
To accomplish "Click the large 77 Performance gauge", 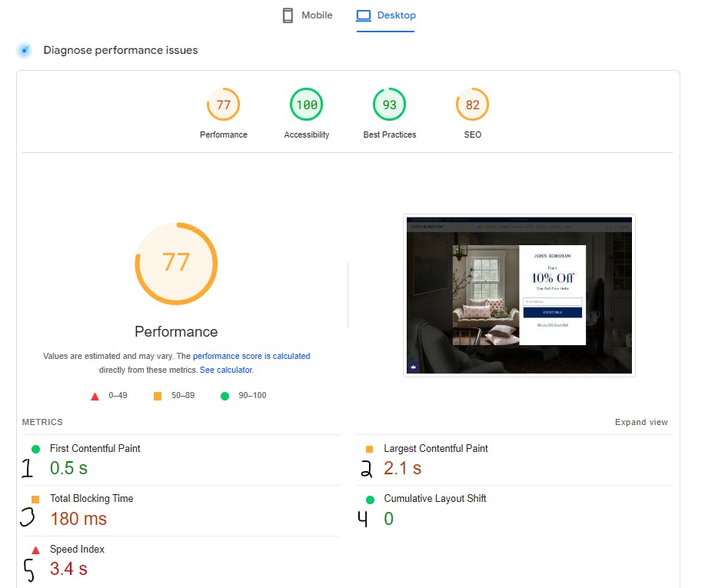I will coord(176,264).
